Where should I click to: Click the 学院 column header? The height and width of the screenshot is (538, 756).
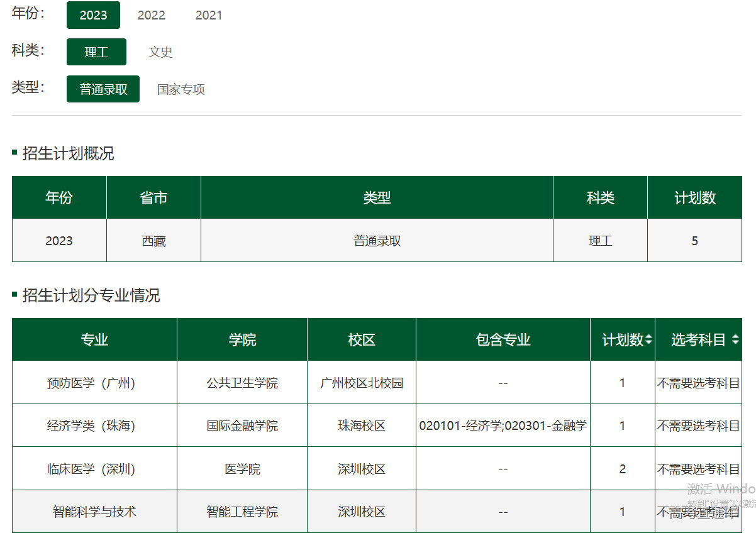[x=242, y=340]
